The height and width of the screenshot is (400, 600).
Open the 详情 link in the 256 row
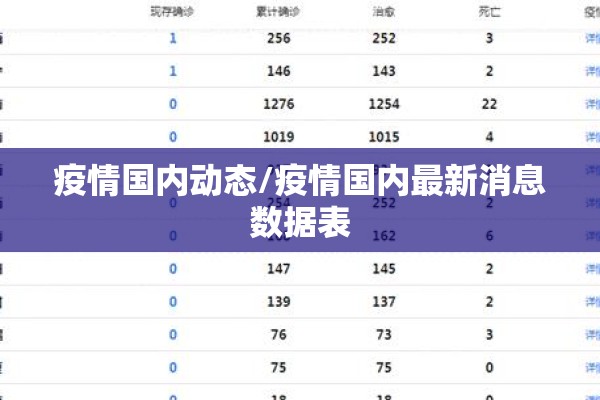(x=593, y=38)
